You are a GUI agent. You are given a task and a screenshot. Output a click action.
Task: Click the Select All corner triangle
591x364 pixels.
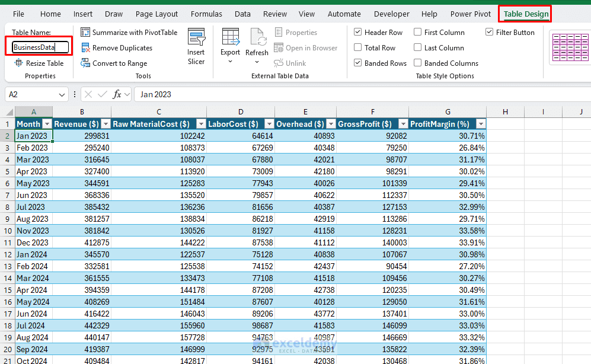tap(9, 112)
